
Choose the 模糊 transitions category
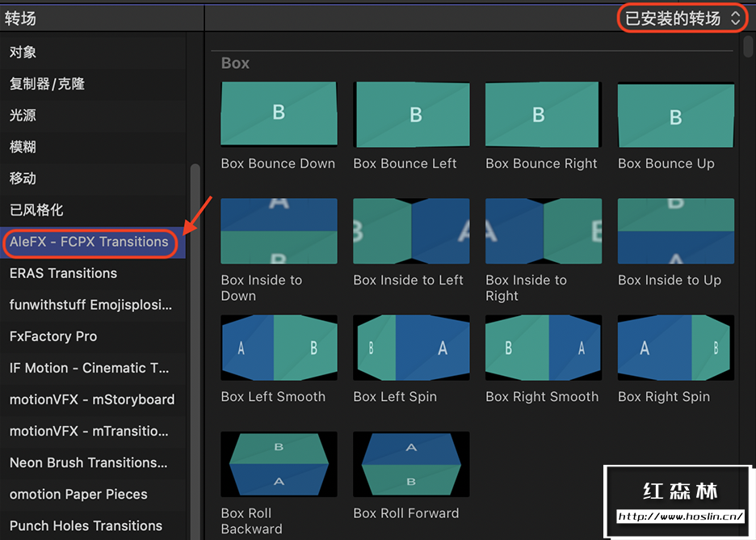[x=23, y=147]
